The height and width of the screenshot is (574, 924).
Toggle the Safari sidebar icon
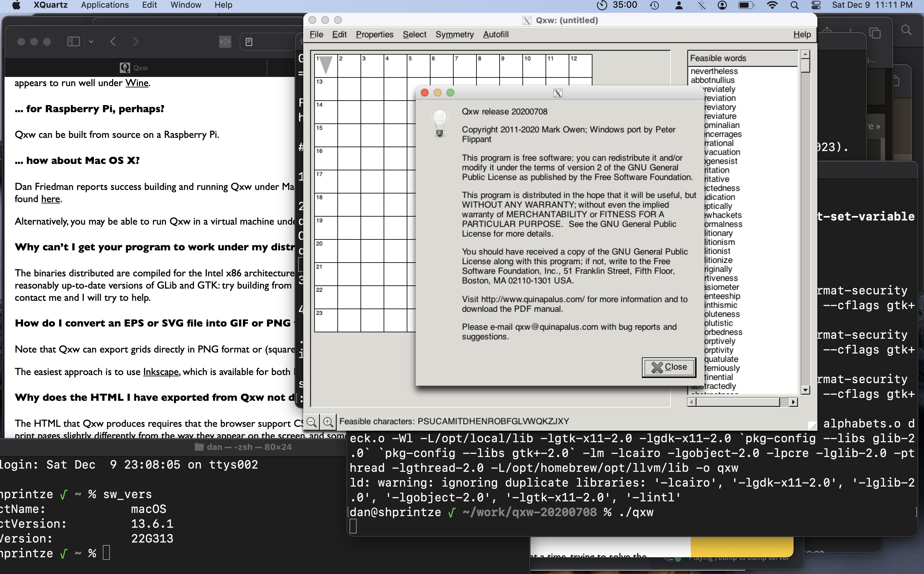[73, 41]
